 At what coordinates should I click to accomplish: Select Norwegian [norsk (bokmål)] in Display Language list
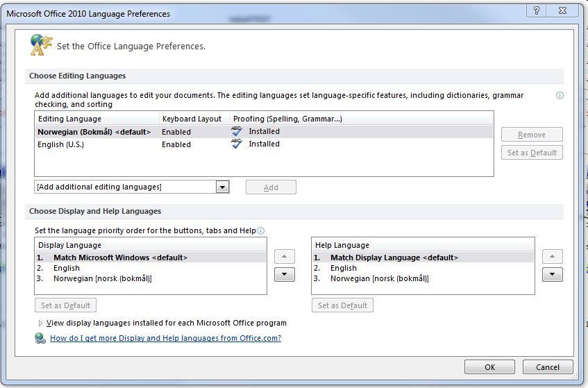[x=102, y=278]
